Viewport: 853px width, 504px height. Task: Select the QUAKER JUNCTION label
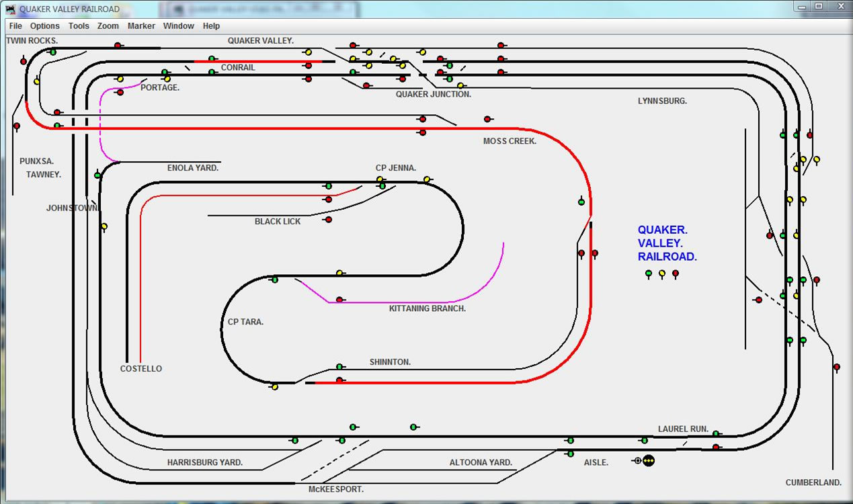(434, 95)
